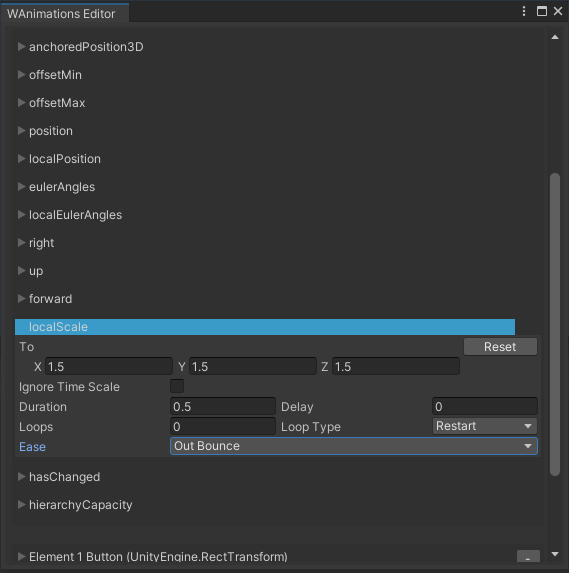The height and width of the screenshot is (573, 569).
Task: Click the Z axis label
Action: pos(325,367)
